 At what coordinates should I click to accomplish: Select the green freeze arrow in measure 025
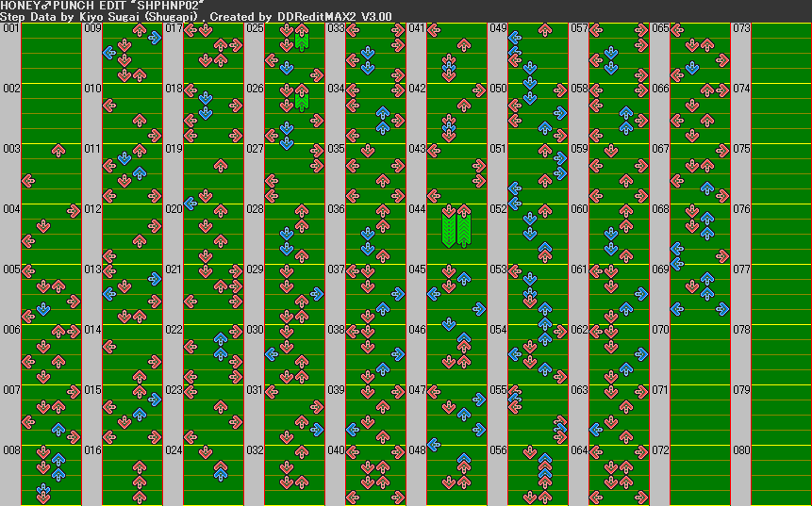tap(301, 41)
